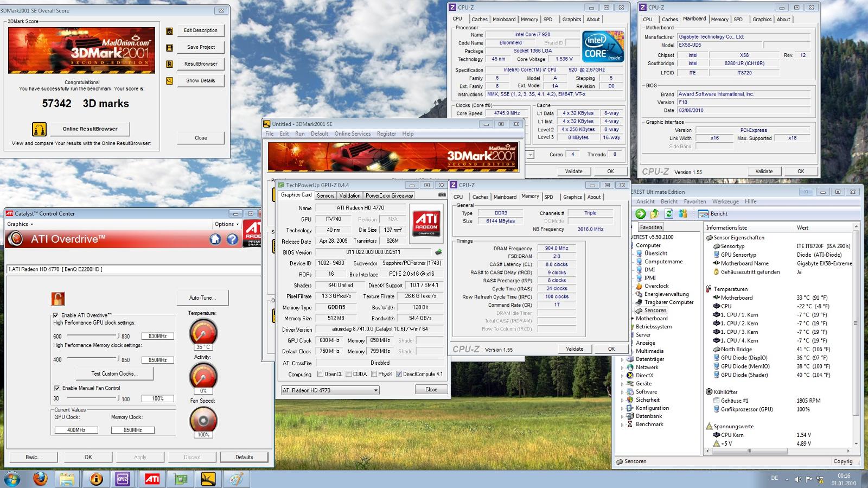Click the Test Custom Clocks... button

[114, 374]
